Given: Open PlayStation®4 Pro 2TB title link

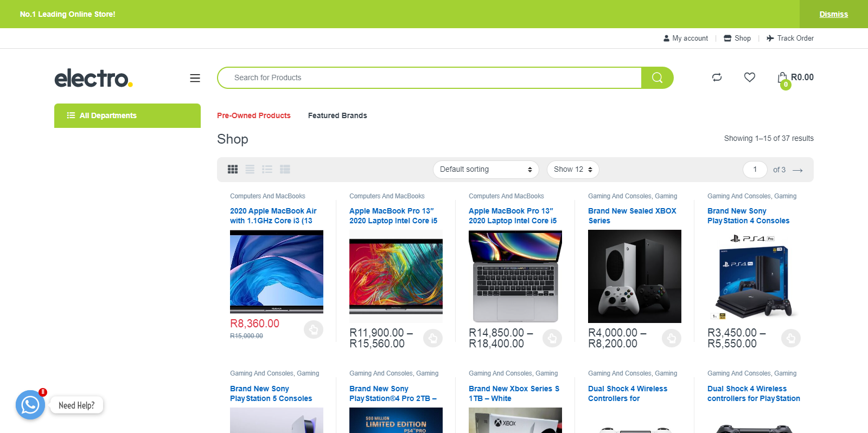Looking at the screenshot, I should tap(393, 393).
